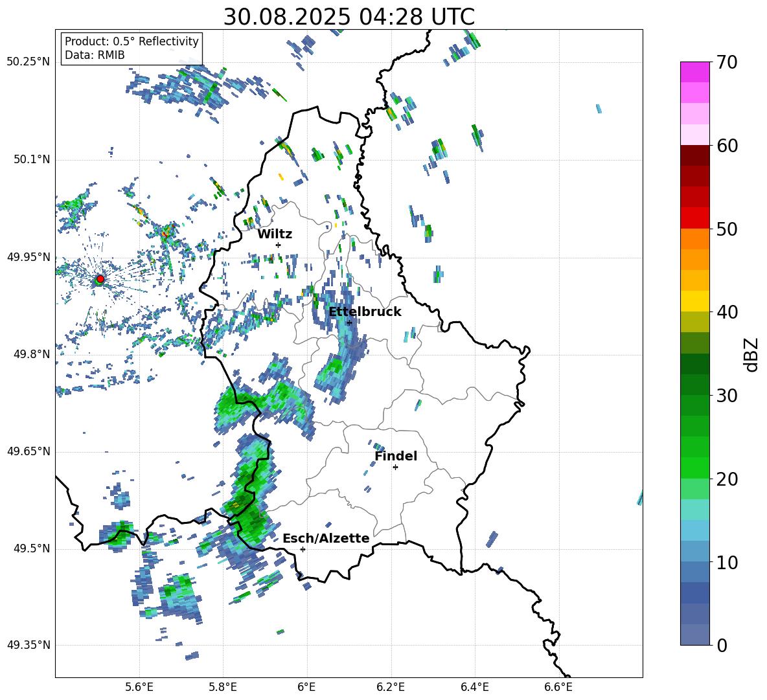The width and height of the screenshot is (767, 700).
Task: Click 'Product: 0.5° Reflectivity' text
Action: pos(132,41)
